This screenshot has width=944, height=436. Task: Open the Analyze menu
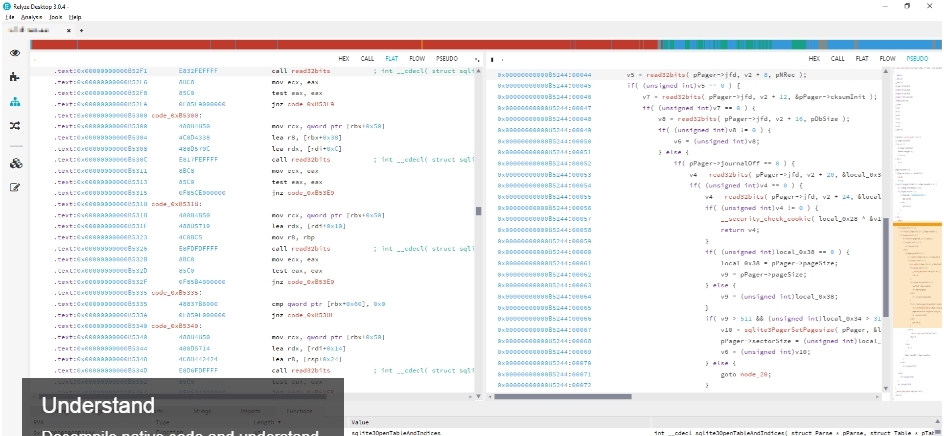tap(31, 18)
